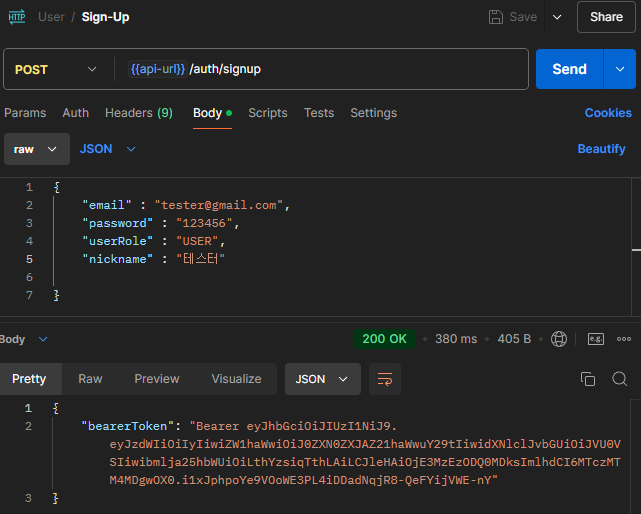This screenshot has width=641, height=514.
Task: Select the Pretty response view
Action: [x=29, y=379]
